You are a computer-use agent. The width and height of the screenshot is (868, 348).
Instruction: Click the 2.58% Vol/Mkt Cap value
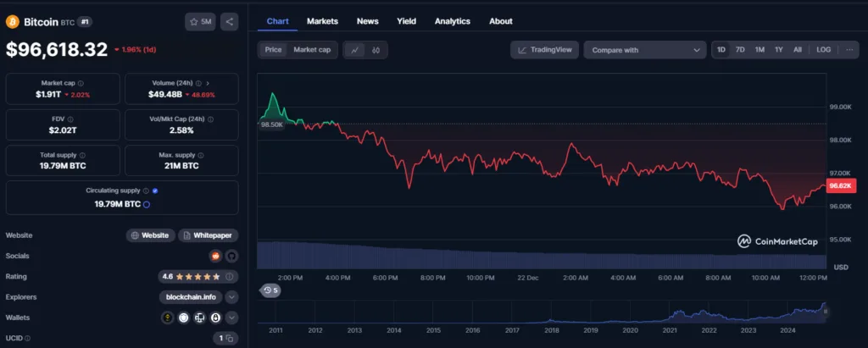[x=181, y=130]
